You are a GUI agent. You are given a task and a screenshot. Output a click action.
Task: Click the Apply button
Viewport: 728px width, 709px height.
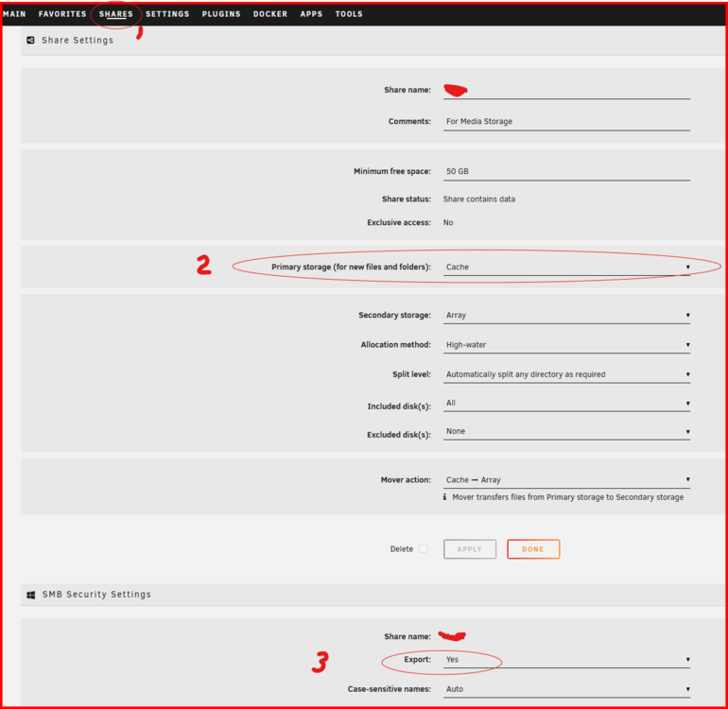[x=469, y=549]
